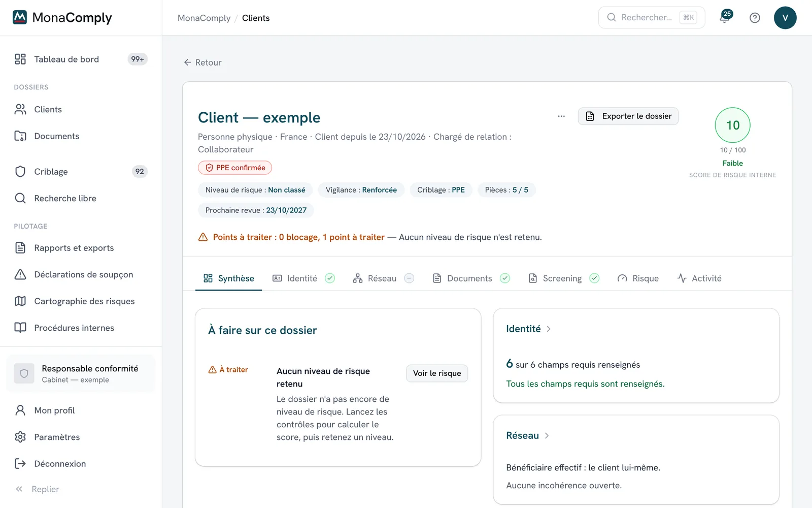Click Criblage PPE chip
Viewport: 812px width, 508px height.
441,190
